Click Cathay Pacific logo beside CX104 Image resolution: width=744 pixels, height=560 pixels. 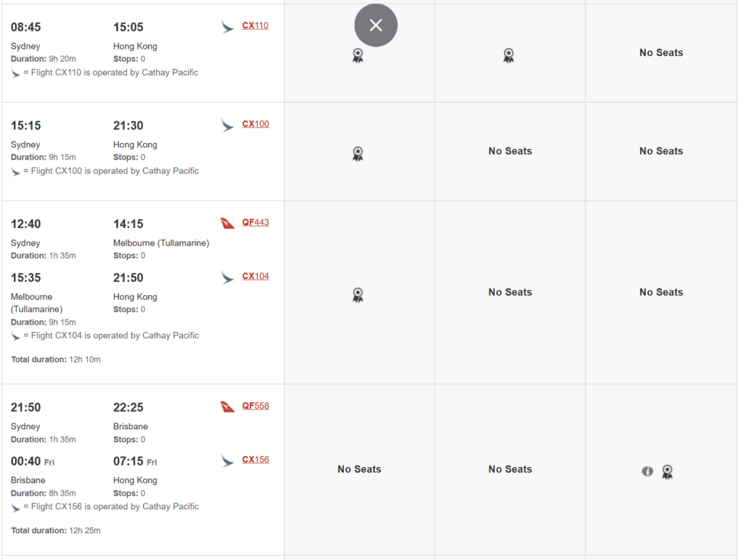pyautogui.click(x=227, y=277)
